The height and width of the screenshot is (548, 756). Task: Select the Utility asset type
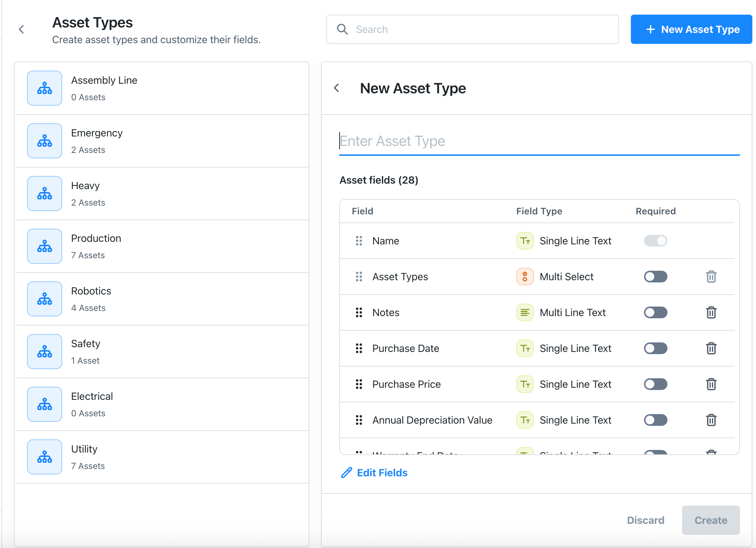coord(162,457)
